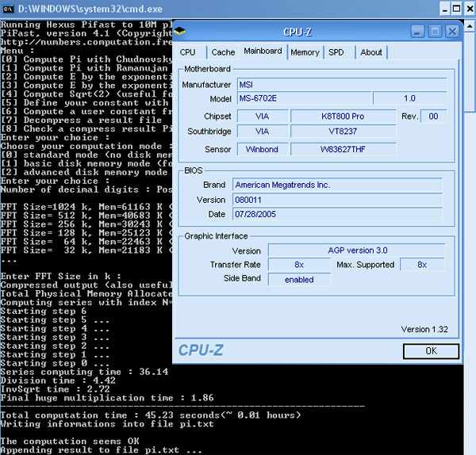The width and height of the screenshot is (476, 455).
Task: Click the Model field MS-6702E
Action: pos(305,98)
